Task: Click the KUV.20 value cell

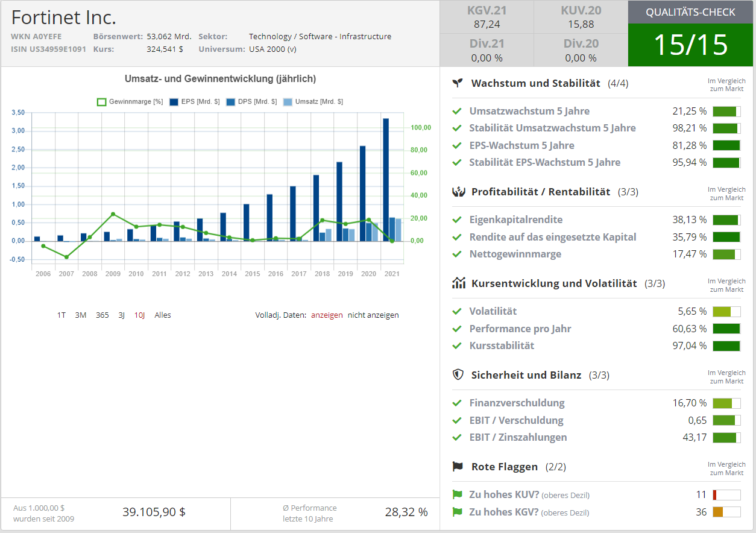Action: coord(581,17)
